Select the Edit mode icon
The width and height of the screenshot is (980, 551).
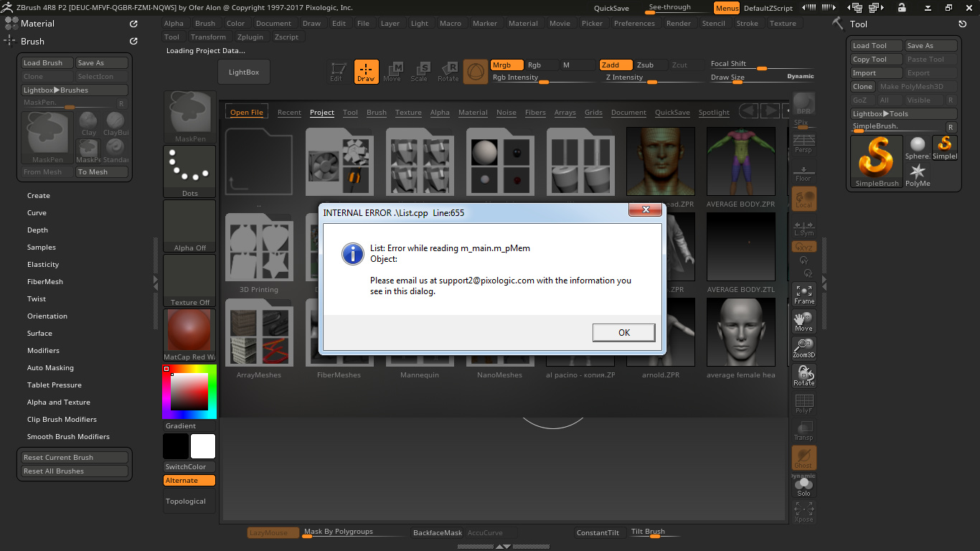(x=336, y=72)
